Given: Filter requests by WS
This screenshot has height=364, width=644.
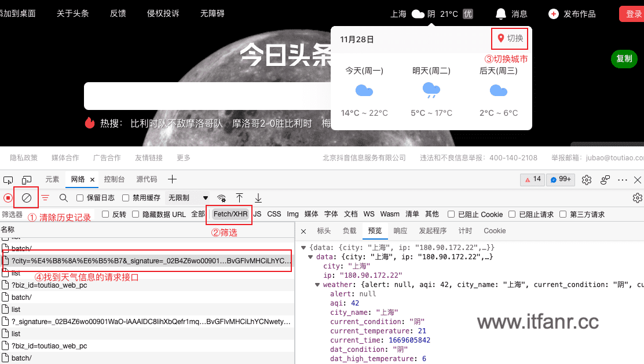Looking at the screenshot, I should tap(369, 214).
